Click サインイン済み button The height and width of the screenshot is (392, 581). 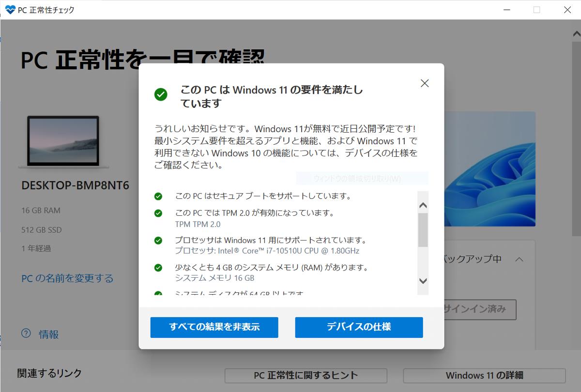click(x=479, y=309)
